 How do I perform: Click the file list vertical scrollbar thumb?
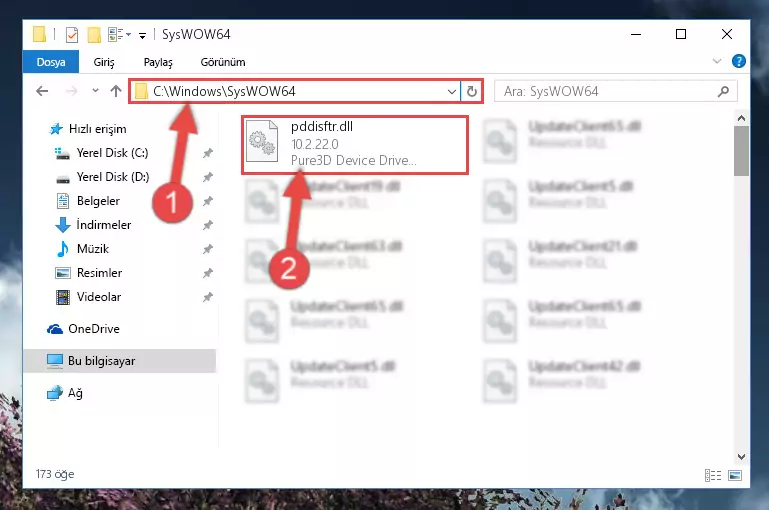(741, 151)
